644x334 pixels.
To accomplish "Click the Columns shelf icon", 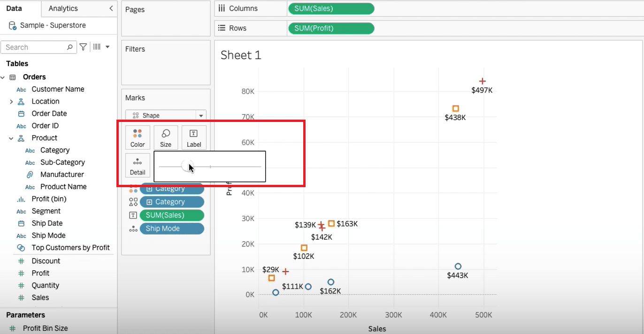I will 222,8.
